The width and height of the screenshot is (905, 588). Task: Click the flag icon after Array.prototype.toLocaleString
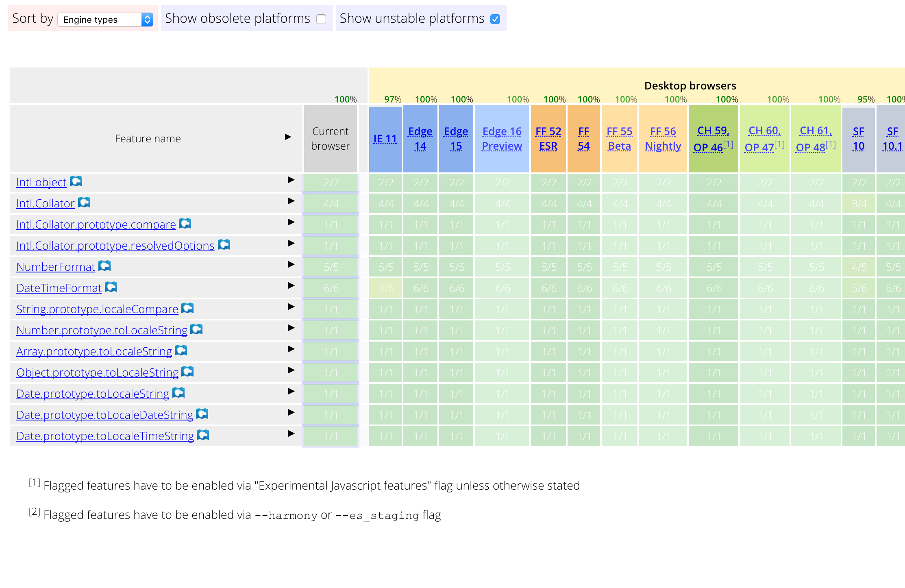[x=181, y=351]
